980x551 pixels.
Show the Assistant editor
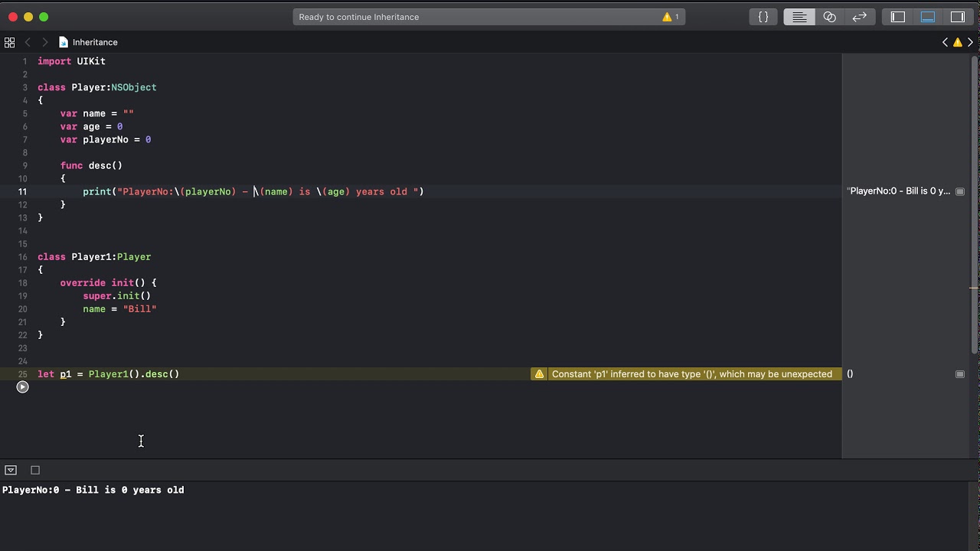click(829, 17)
